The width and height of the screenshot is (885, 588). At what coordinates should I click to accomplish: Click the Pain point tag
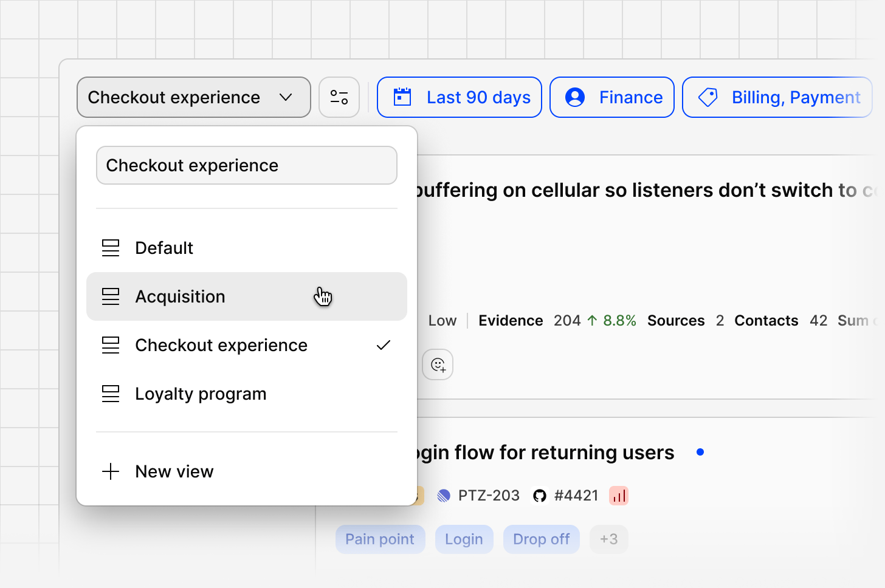tap(380, 539)
